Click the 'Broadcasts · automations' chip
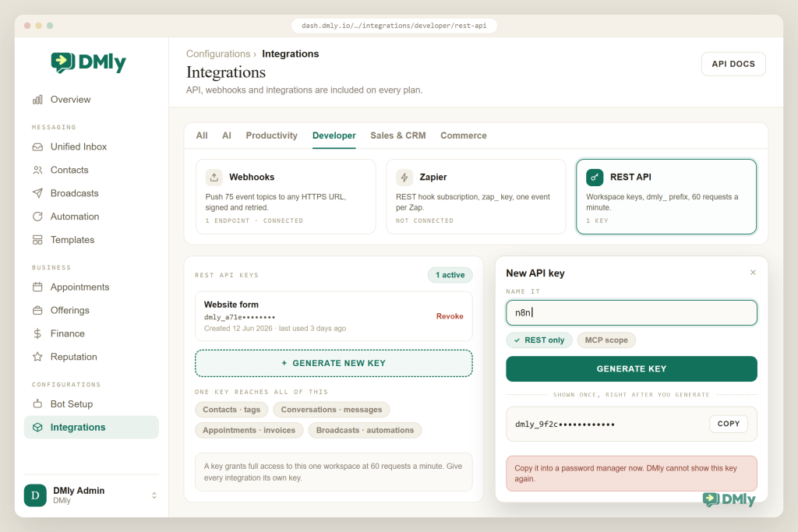 [x=365, y=430]
